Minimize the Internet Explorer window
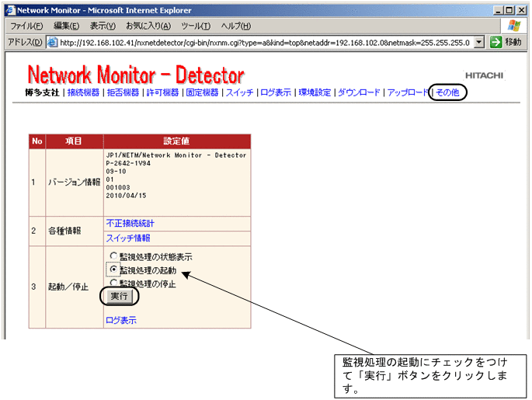This screenshot has height=400, width=532. [x=498, y=10]
